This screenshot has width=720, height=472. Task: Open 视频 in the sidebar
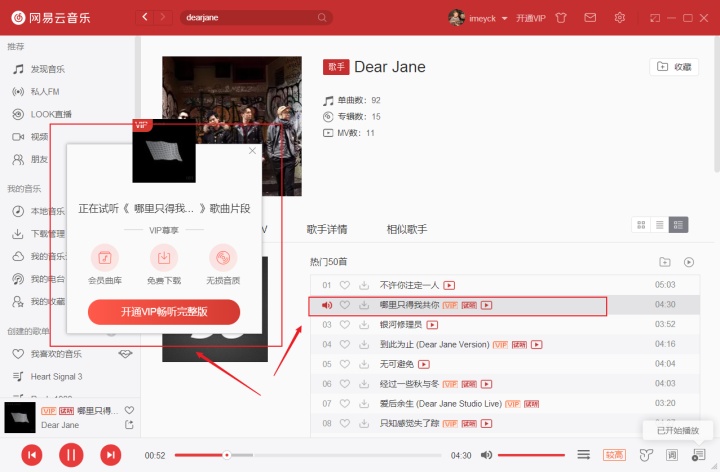click(30, 137)
